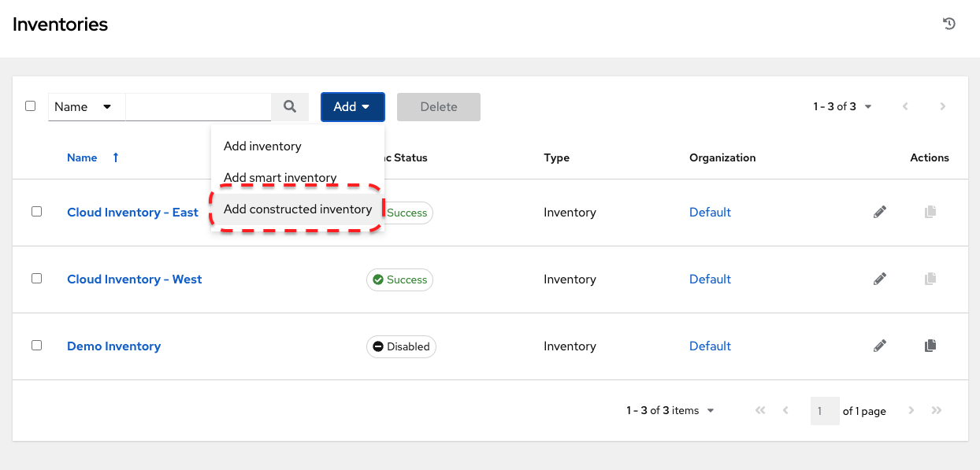This screenshot has width=980, height=470.
Task: Click the page number input field
Action: pos(824,411)
